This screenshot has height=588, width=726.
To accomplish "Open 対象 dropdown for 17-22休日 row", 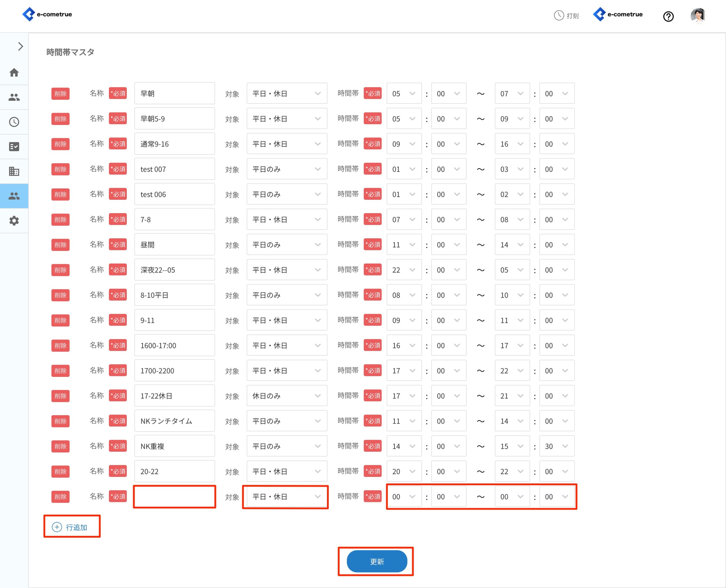I will [x=286, y=396].
